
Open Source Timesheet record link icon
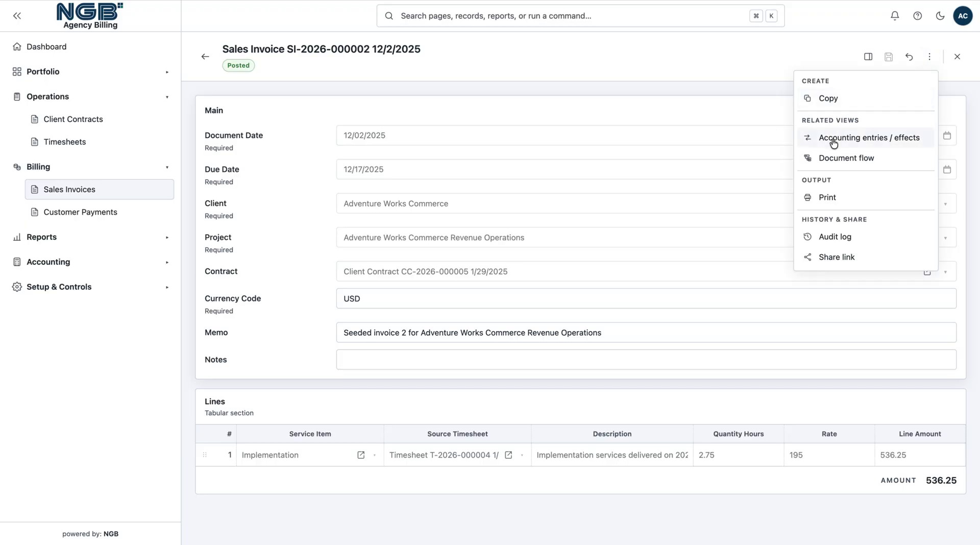(x=508, y=455)
